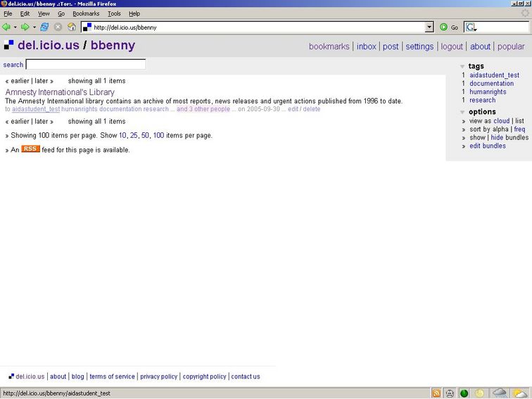
Task: Open the blog footer link
Action: [77, 376]
